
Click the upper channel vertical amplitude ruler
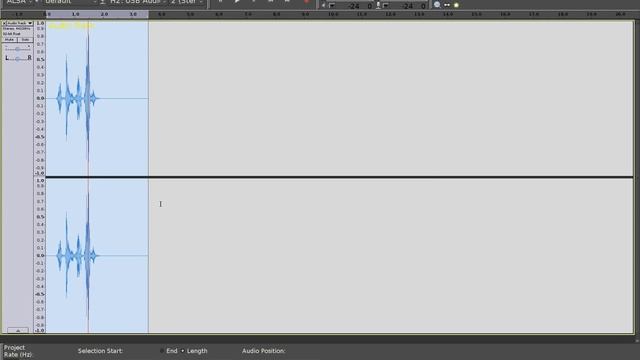[40, 98]
